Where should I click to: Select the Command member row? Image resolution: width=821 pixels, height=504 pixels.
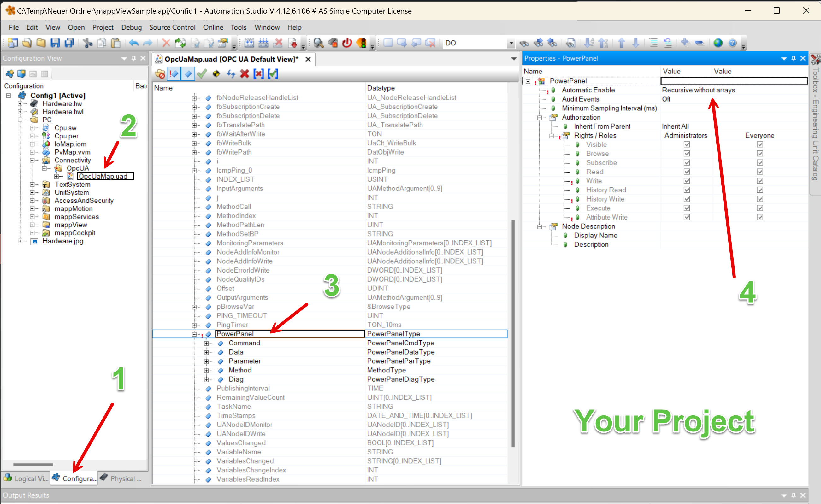point(244,343)
